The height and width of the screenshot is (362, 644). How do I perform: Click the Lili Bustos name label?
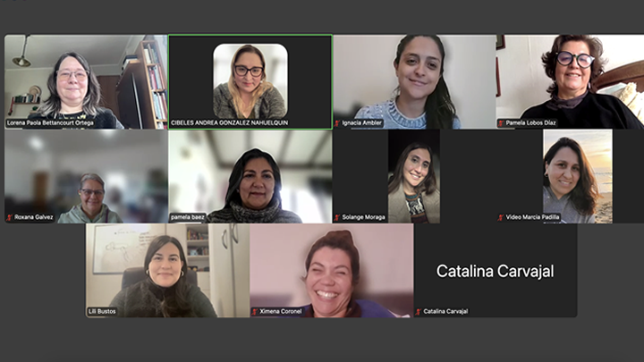[102, 312]
